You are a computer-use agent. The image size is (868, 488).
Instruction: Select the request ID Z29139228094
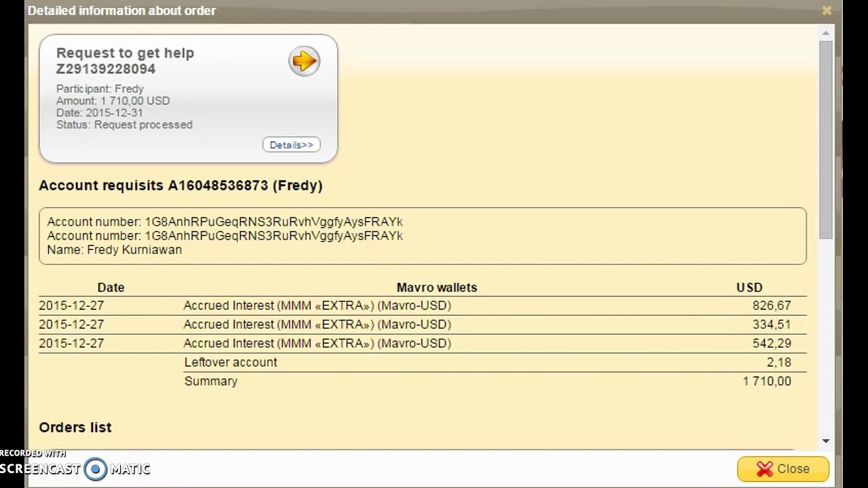(106, 69)
